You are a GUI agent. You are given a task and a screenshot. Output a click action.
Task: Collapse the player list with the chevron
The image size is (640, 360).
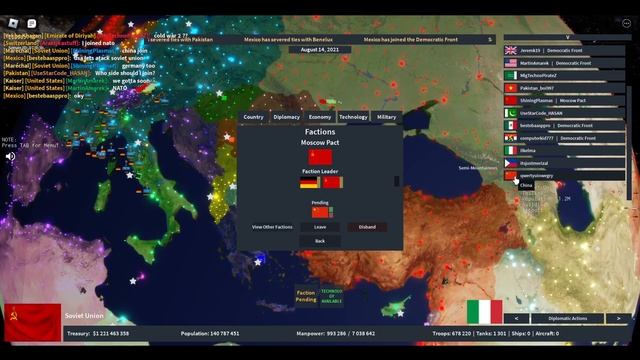(x=567, y=37)
